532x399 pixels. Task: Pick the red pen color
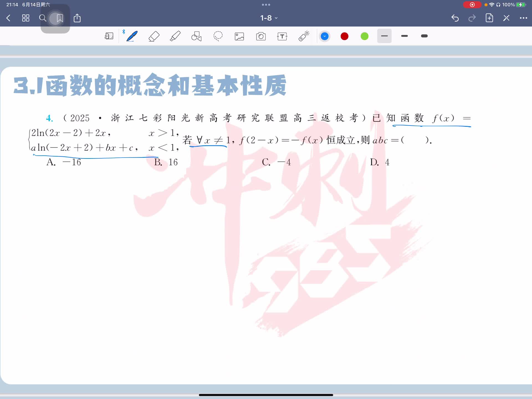[x=344, y=36]
